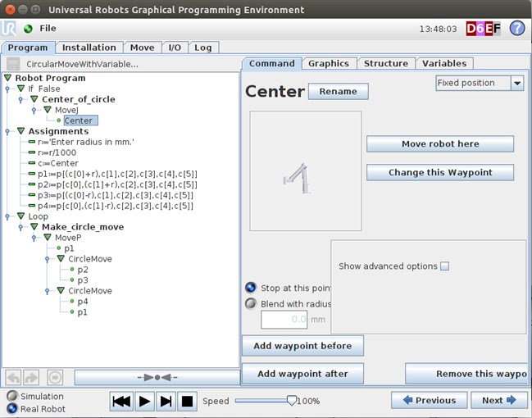
Task: Enable Show advanced options checkbox
Action: 444,266
